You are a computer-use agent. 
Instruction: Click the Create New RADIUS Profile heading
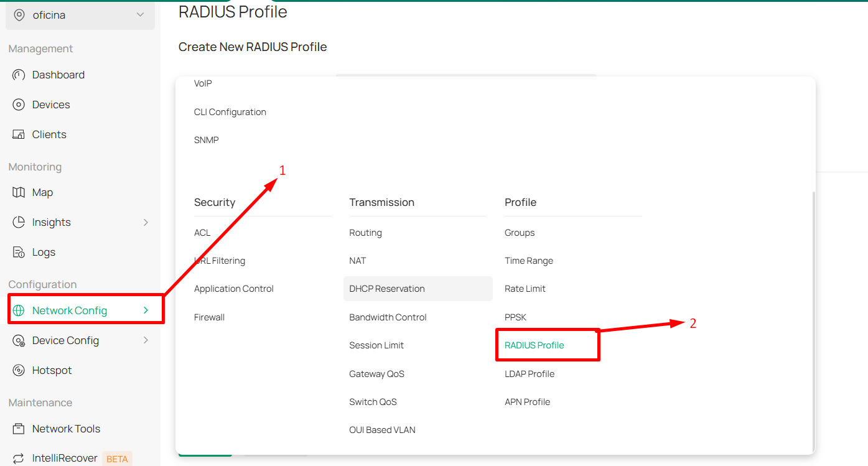[x=253, y=47]
